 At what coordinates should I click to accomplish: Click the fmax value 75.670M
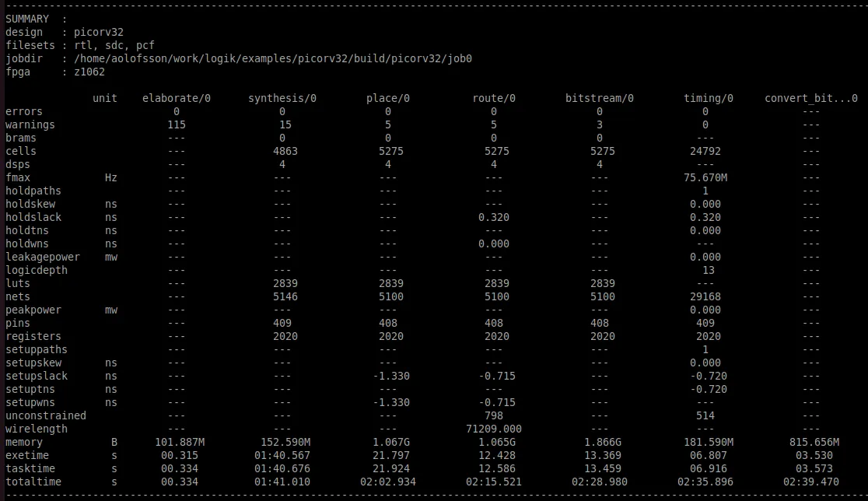(705, 177)
